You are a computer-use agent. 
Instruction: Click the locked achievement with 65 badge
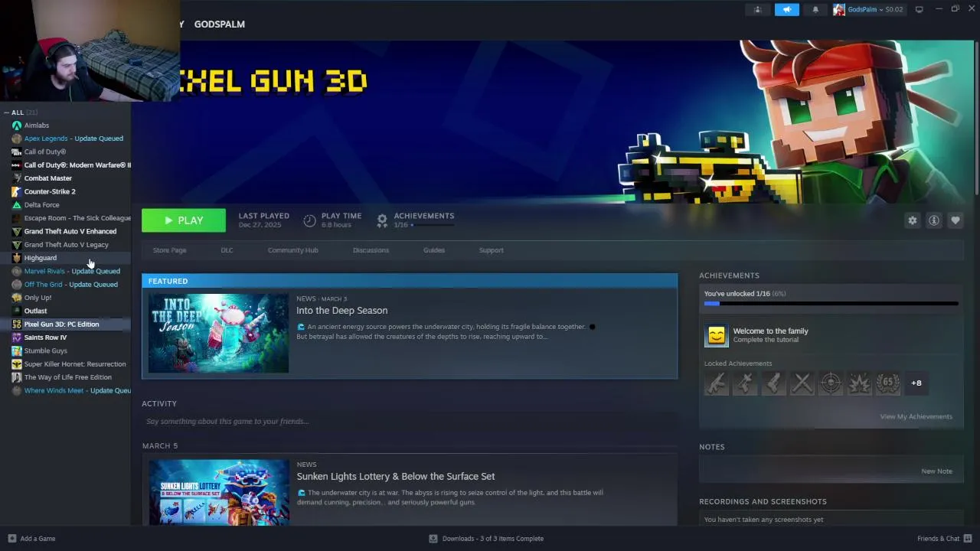click(888, 383)
